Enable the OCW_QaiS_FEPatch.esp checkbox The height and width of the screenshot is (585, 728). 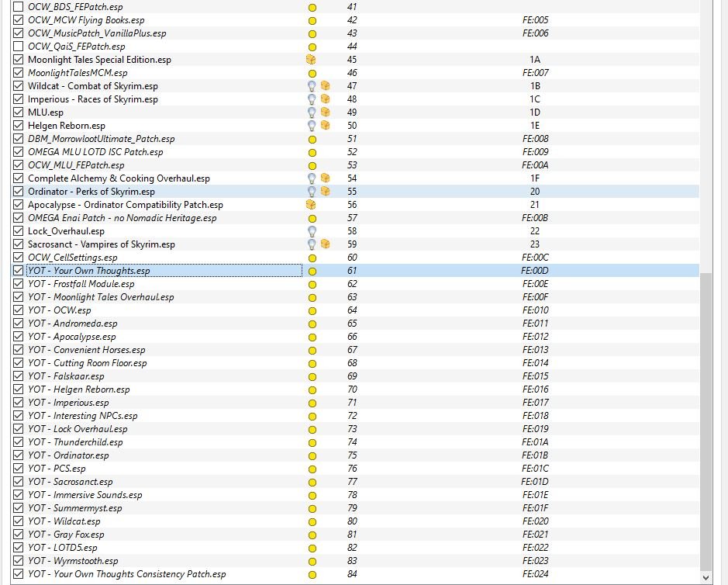coord(19,47)
